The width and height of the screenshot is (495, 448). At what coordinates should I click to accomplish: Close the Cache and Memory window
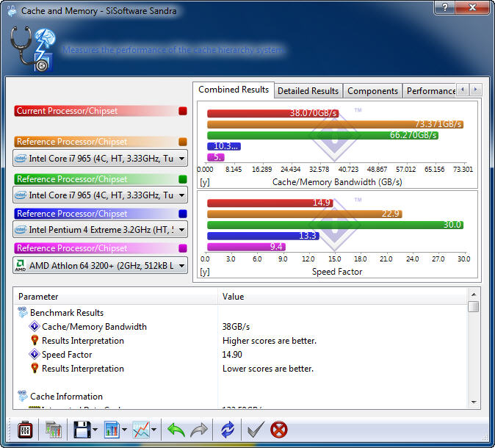coord(472,7)
